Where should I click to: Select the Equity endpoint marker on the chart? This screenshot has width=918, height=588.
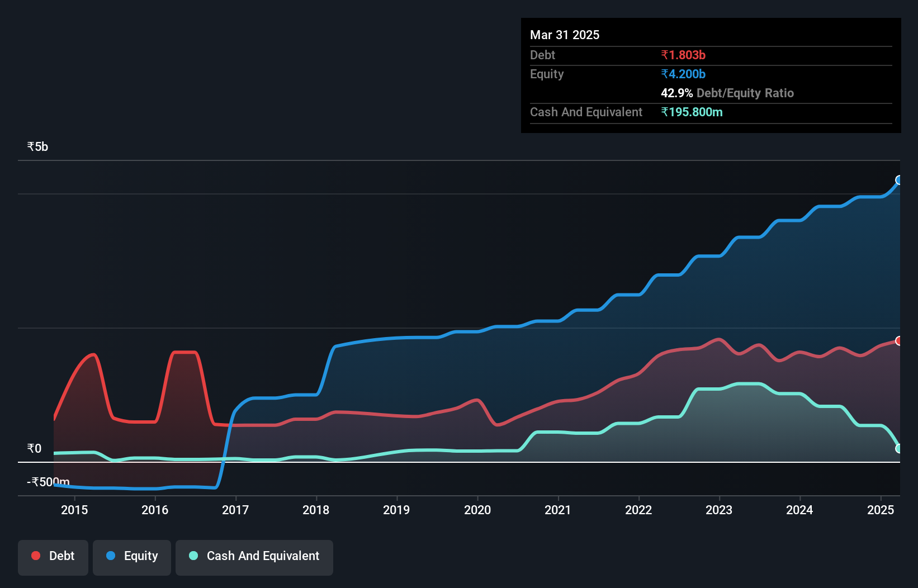(x=898, y=180)
